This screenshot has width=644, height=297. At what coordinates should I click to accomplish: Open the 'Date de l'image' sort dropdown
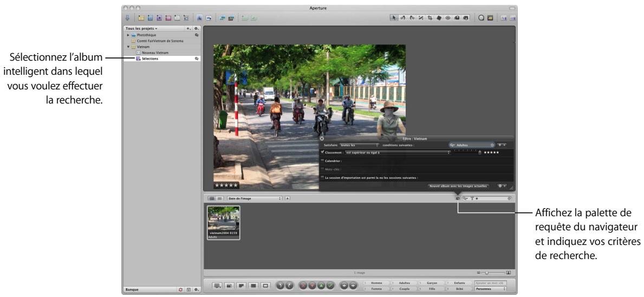(x=255, y=198)
